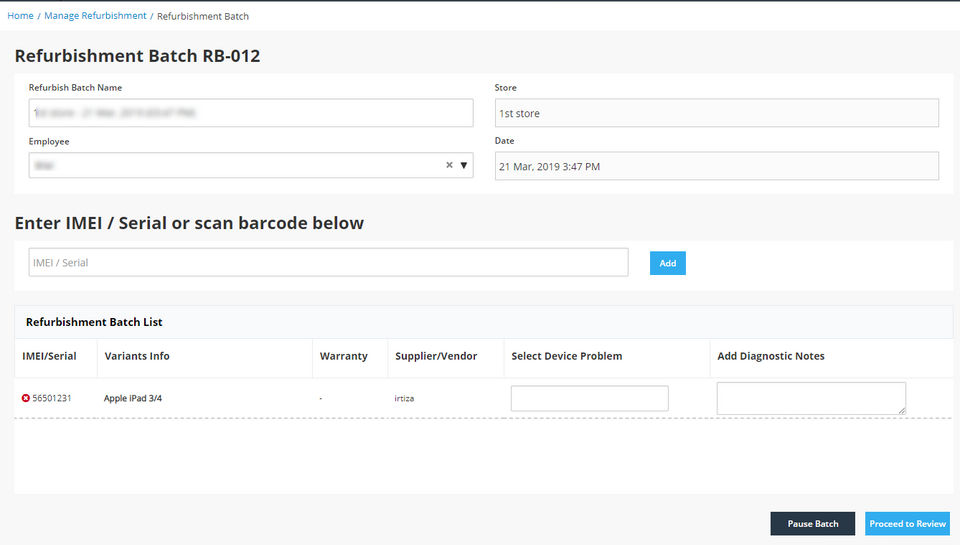Click Proceed to Review button
The height and width of the screenshot is (545, 960).
907,524
